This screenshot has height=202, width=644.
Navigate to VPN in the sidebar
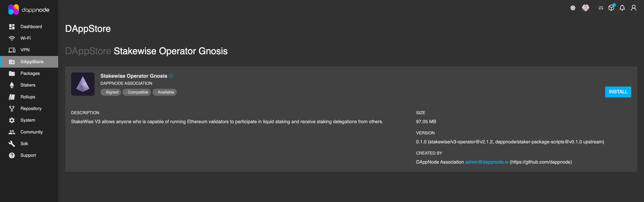[x=25, y=50]
